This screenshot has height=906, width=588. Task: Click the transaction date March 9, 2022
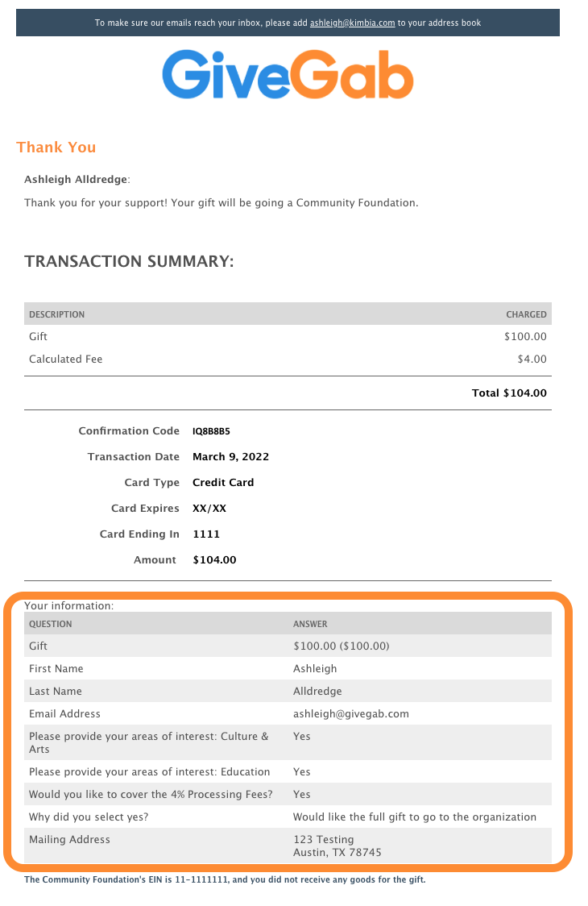click(231, 456)
